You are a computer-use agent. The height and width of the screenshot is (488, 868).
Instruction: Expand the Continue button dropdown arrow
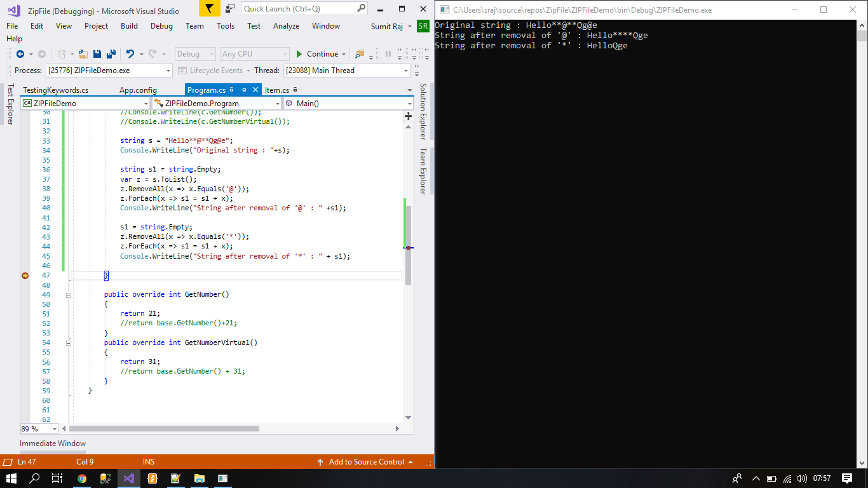pyautogui.click(x=344, y=54)
